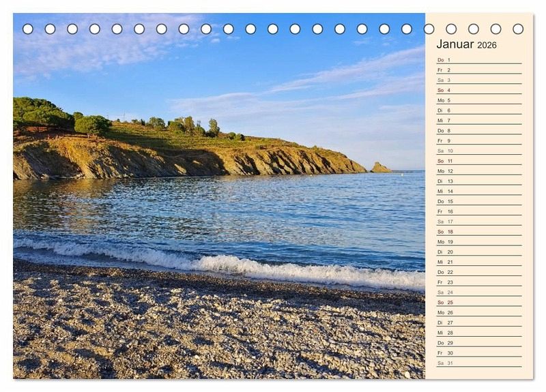Click the Fr 23 entry line
546x392 pixels.
(x=478, y=282)
